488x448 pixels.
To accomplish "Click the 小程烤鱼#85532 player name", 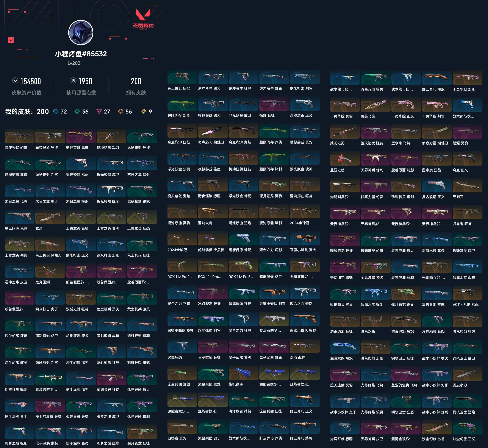I will click(x=81, y=54).
